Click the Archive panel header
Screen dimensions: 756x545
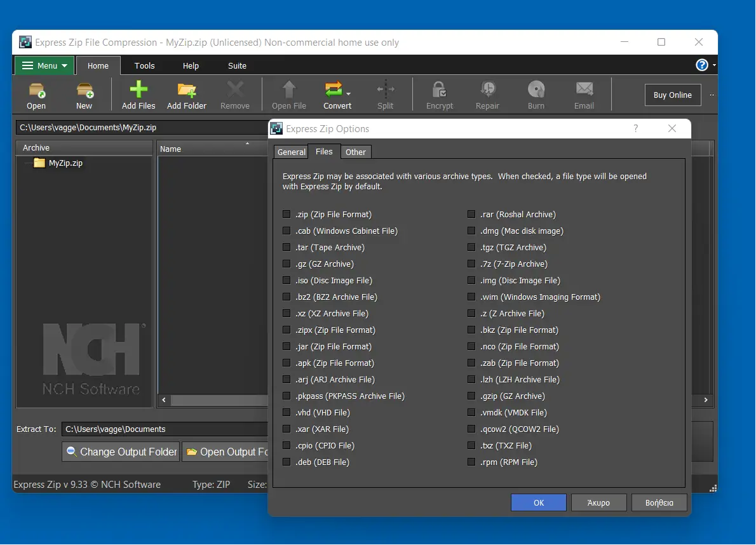84,147
